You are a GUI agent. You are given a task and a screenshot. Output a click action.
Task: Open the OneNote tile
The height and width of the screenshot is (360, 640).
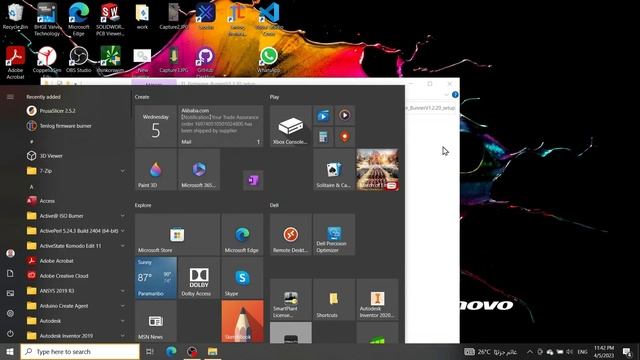(253, 180)
